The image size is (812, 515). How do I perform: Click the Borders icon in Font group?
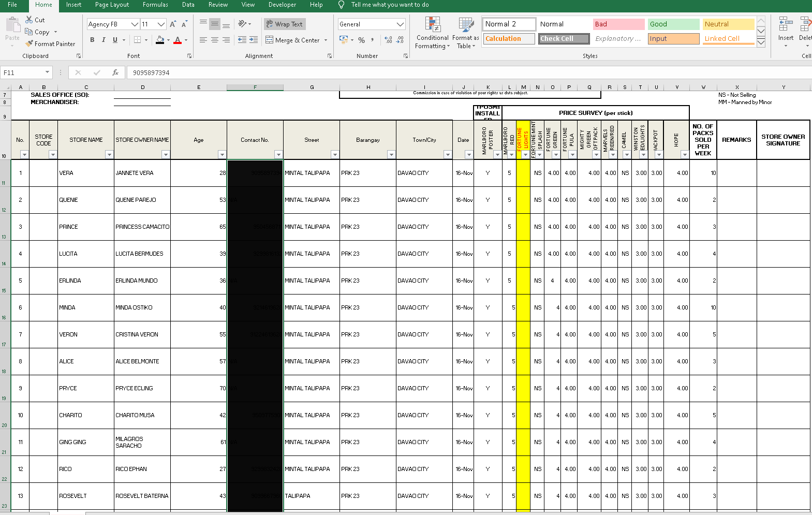point(137,40)
